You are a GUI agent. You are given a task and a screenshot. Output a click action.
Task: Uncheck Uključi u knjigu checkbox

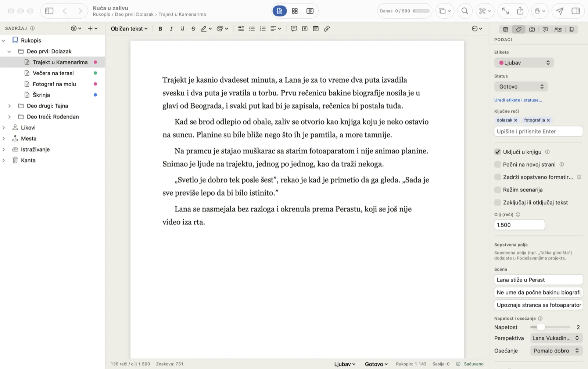498,152
